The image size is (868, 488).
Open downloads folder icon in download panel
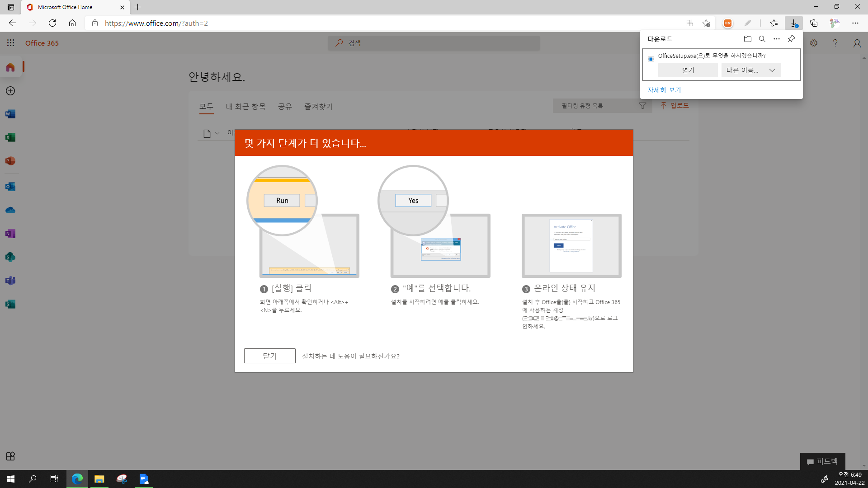point(748,39)
